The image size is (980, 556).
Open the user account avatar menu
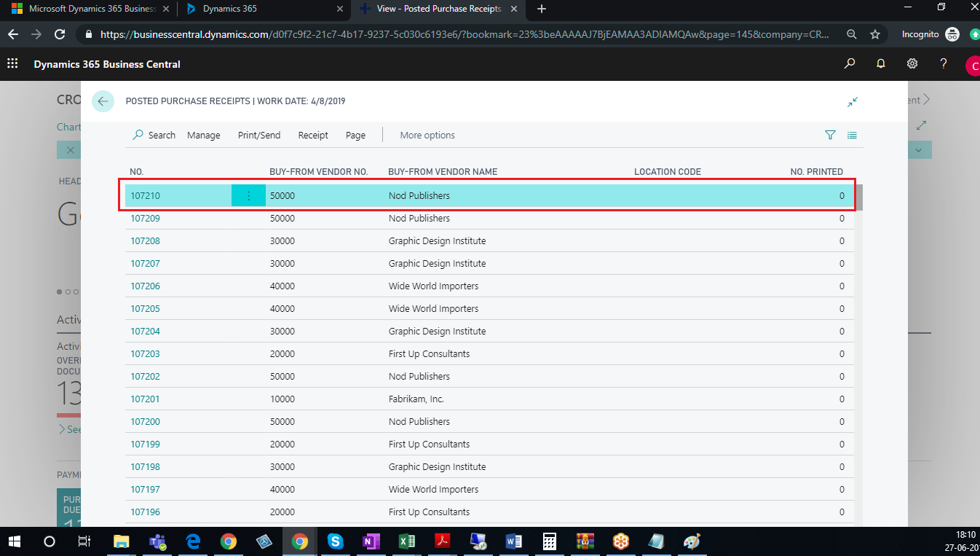point(973,66)
